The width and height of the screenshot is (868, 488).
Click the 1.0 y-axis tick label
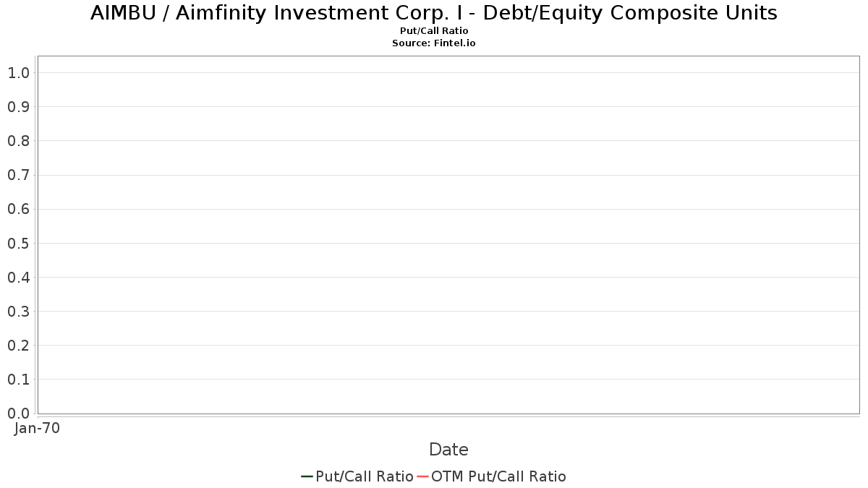(19, 72)
